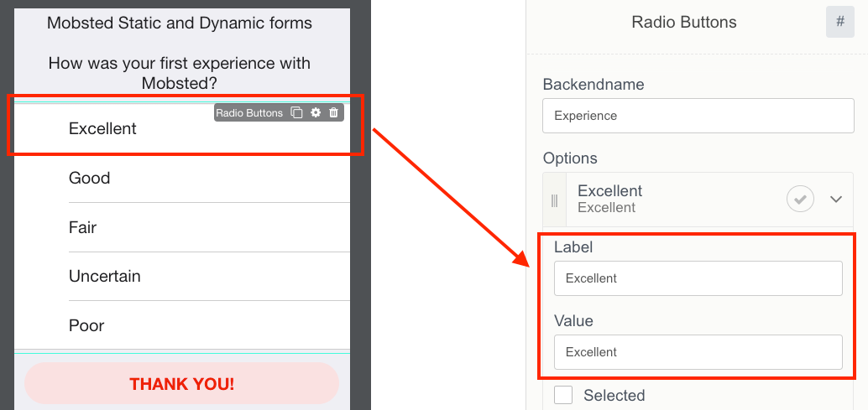This screenshot has height=410, width=868.
Task: Click the hashtag icon in panel header
Action: [840, 23]
